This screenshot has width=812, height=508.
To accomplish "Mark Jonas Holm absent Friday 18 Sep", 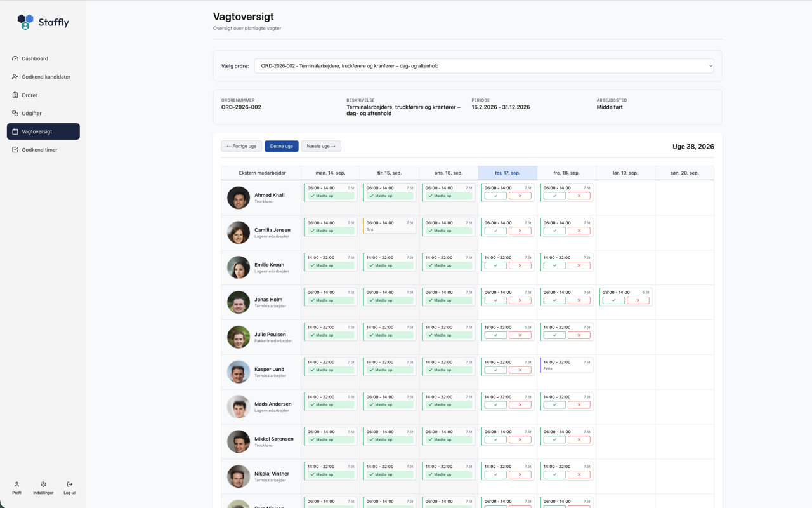I will [x=579, y=300].
